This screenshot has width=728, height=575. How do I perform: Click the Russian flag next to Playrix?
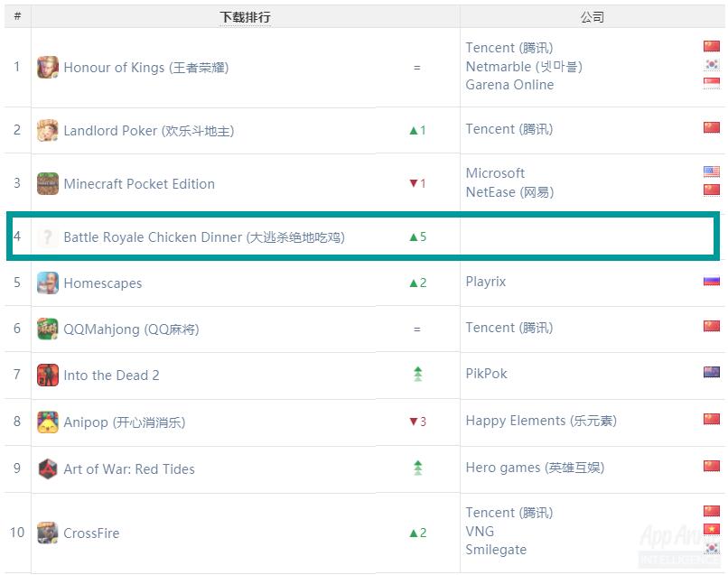tap(711, 281)
